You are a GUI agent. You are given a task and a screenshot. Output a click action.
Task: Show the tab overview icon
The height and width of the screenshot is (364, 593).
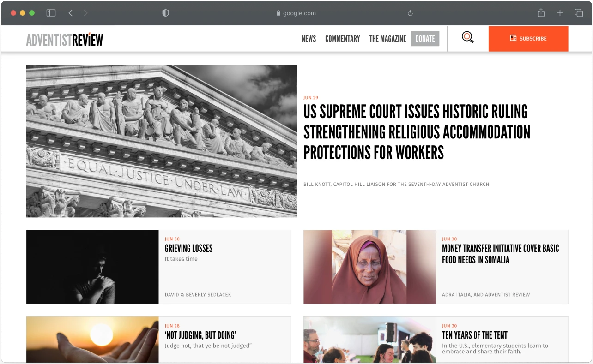pyautogui.click(x=579, y=13)
